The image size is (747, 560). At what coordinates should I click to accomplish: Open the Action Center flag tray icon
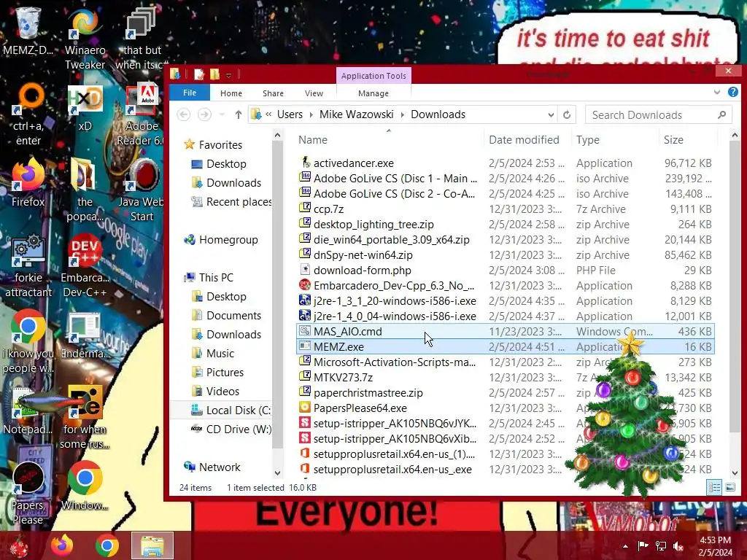(643, 546)
